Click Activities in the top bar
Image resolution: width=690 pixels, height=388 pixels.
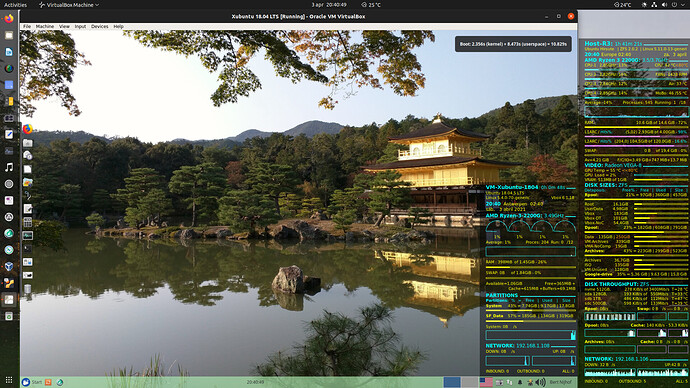pos(15,5)
